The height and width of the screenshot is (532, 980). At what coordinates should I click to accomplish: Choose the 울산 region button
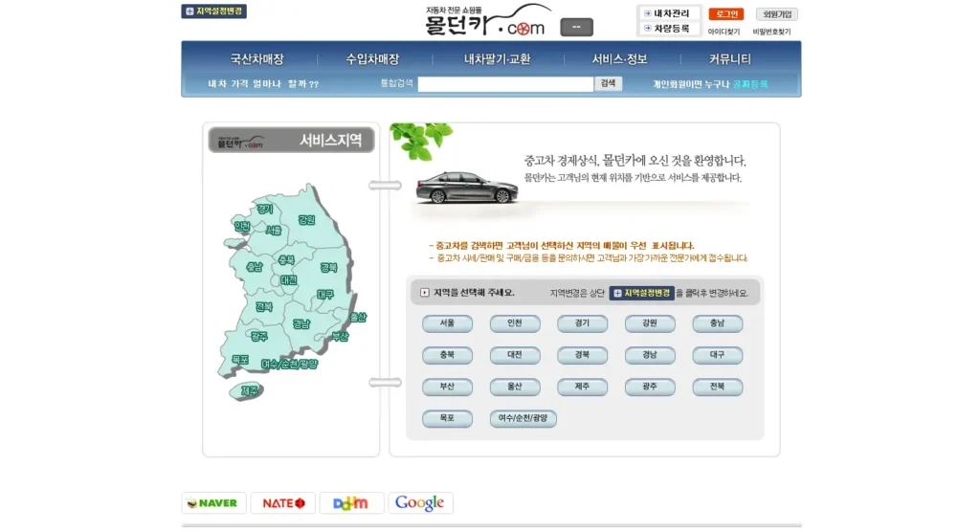514,387
